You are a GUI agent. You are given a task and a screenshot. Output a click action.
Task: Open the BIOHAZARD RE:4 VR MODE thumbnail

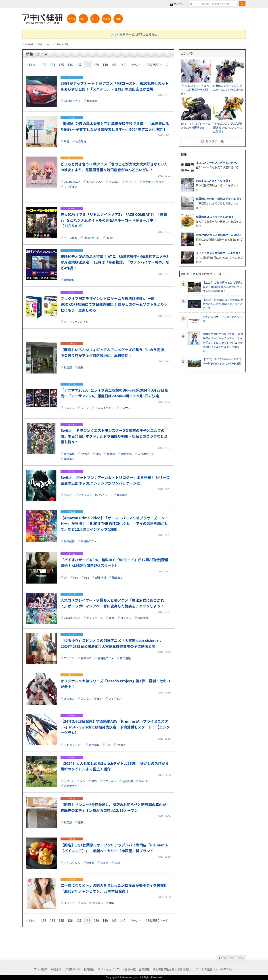click(42, 568)
